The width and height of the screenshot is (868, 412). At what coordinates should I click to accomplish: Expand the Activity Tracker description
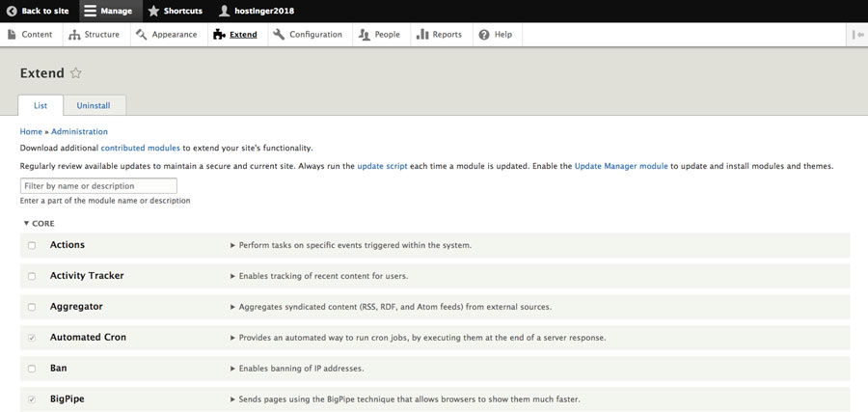coord(232,276)
